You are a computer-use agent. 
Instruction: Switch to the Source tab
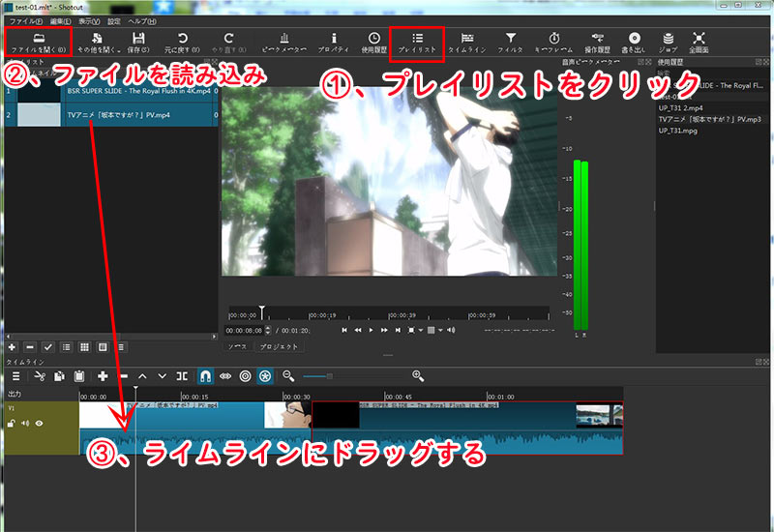(x=237, y=346)
